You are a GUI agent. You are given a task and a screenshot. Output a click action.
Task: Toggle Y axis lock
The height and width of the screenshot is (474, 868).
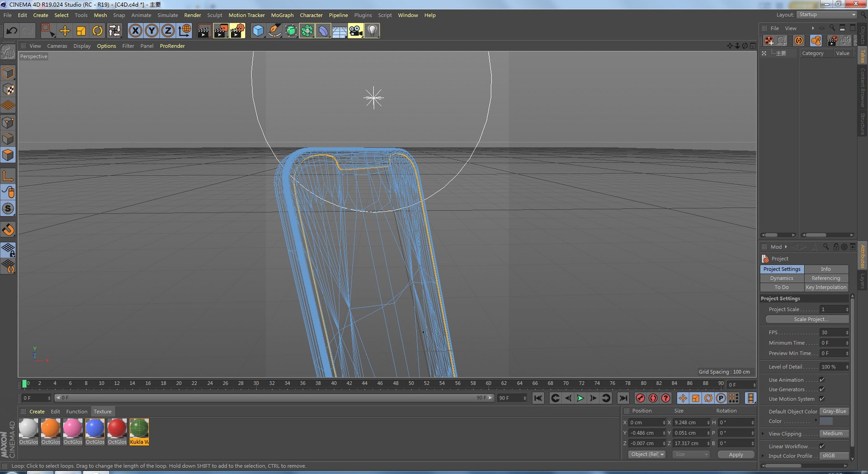(151, 31)
